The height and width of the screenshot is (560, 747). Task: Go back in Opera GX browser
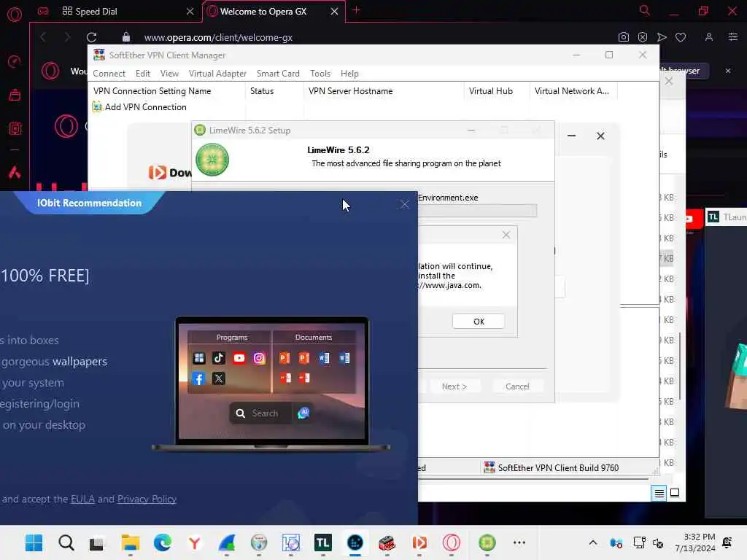(43, 37)
